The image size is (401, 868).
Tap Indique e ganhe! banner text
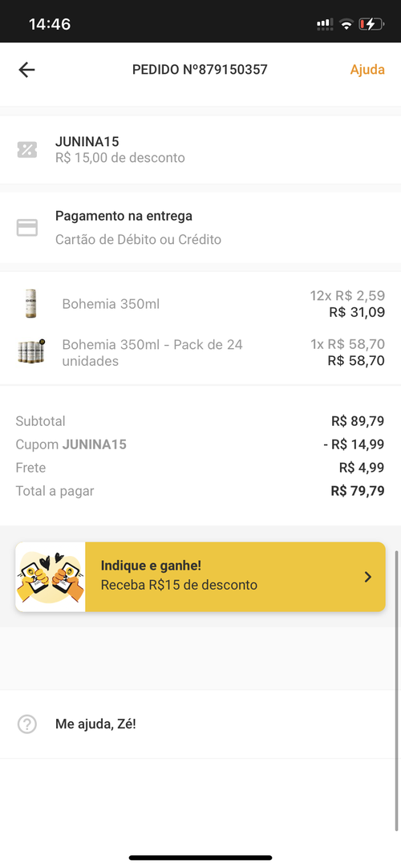point(151,566)
